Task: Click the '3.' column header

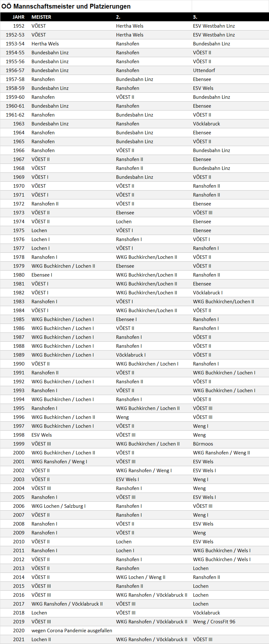Action: point(195,17)
